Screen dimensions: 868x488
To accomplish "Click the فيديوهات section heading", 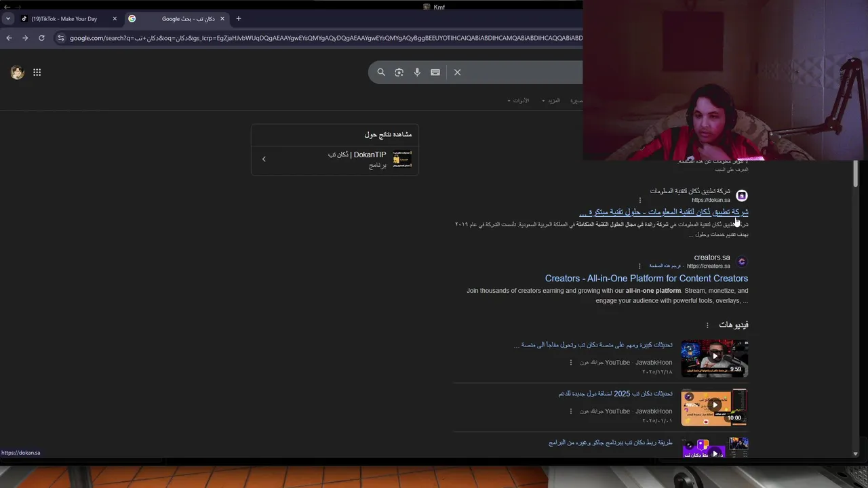I will pos(734,325).
